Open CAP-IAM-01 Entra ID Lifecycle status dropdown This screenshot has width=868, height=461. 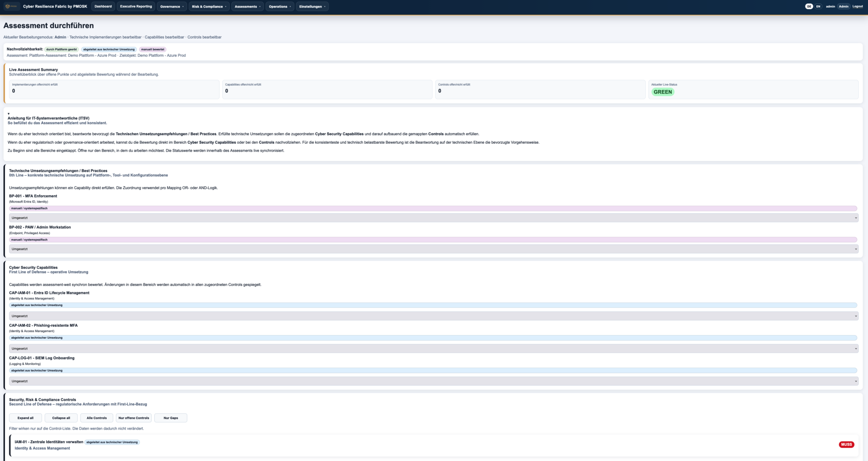coord(434,316)
